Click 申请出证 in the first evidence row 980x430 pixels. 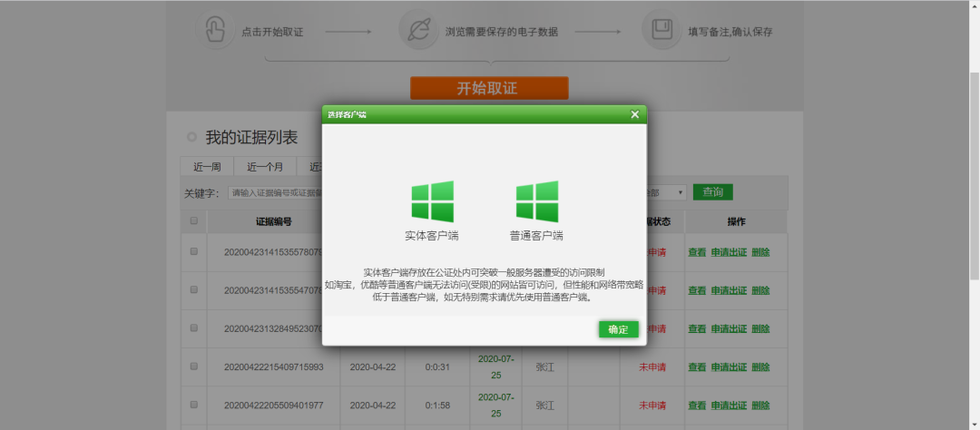tap(729, 252)
